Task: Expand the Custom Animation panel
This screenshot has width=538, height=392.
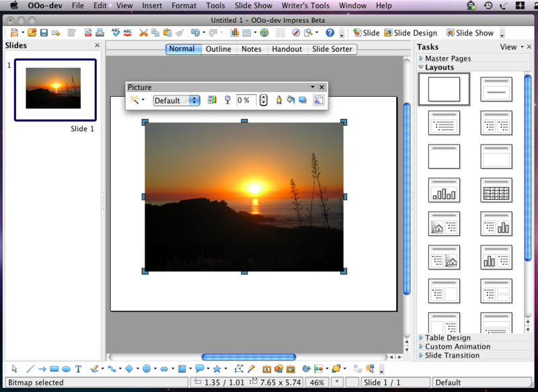Action: click(x=457, y=346)
